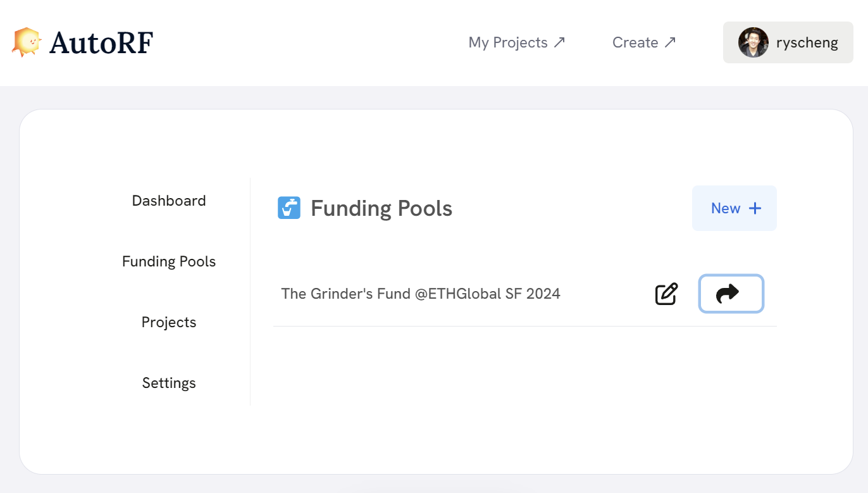Viewport: 868px width, 493px height.
Task: Click the blue faucet Funding Pools icon
Action: [x=289, y=208]
